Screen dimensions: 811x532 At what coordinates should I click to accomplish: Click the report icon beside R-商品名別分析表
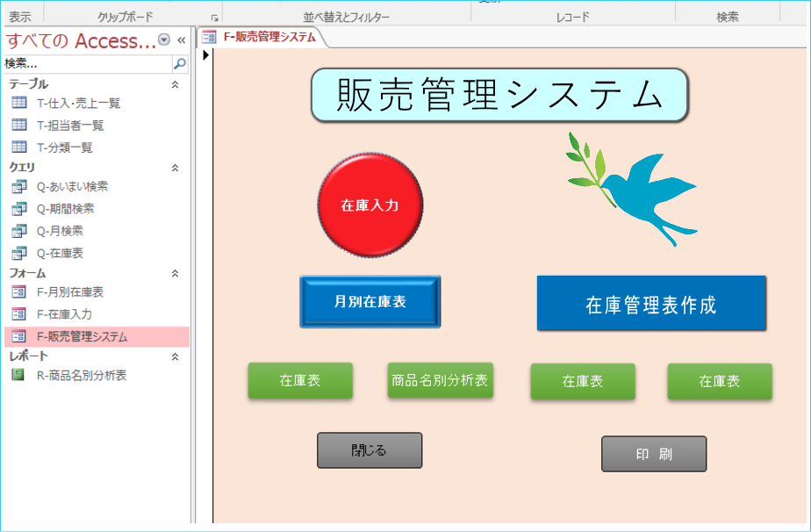tap(18, 375)
